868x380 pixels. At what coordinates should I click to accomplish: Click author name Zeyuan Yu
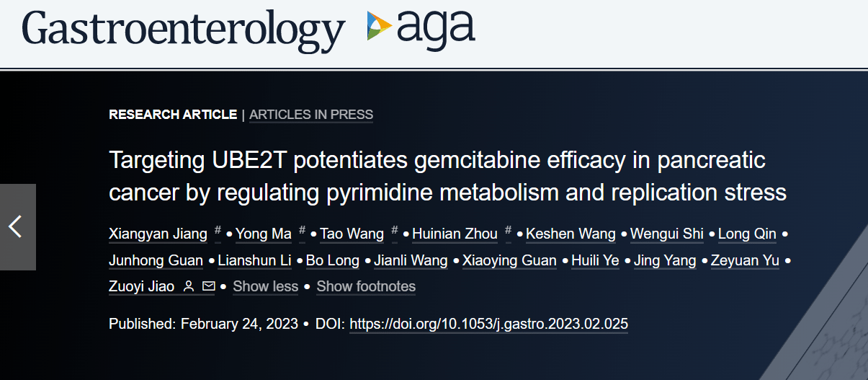coord(745,260)
